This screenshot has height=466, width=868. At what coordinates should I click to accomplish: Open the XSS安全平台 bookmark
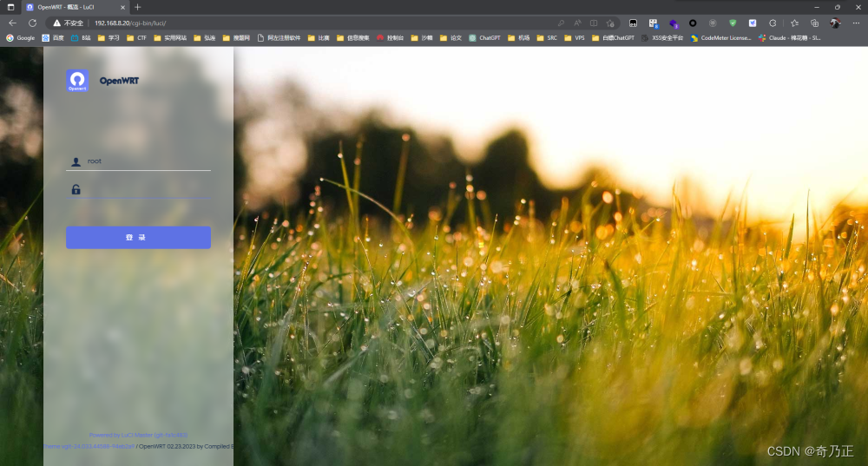[662, 38]
